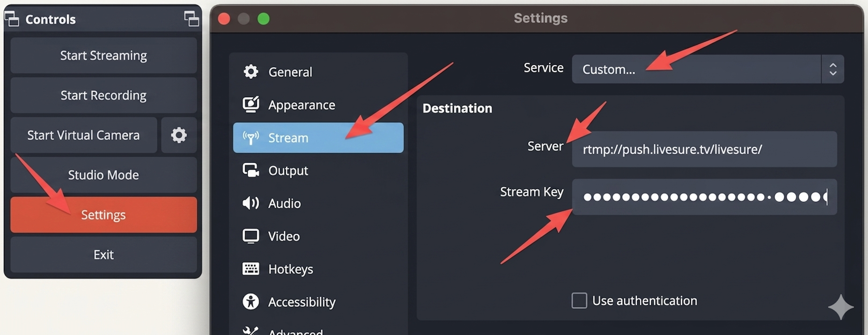
Task: Go to Audio settings tab
Action: click(x=318, y=204)
